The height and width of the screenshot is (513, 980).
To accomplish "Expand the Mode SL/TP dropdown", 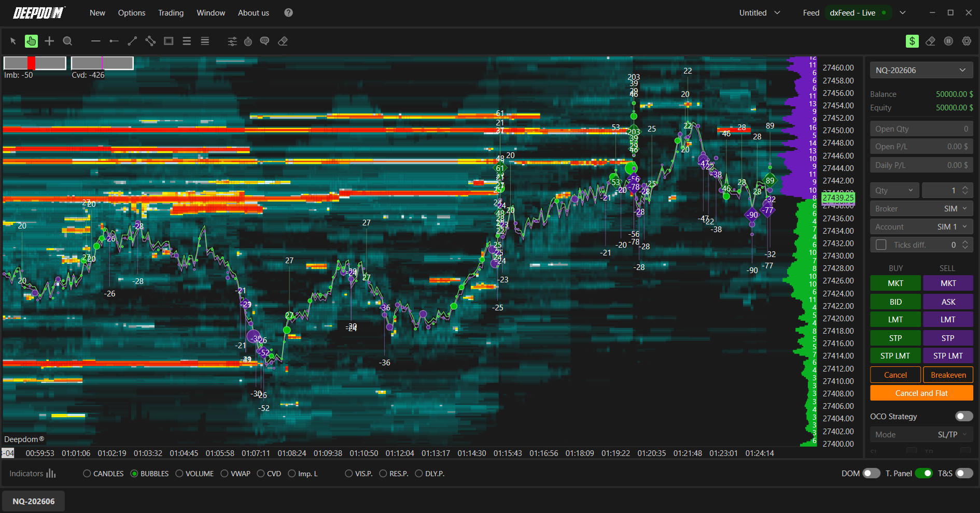I will (x=921, y=434).
